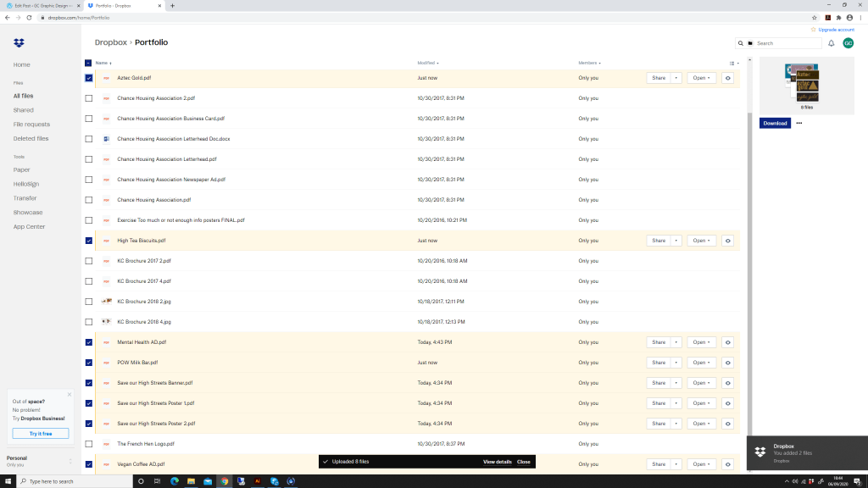This screenshot has width=868, height=488.
Task: Click View details in upload notification
Action: (x=497, y=462)
